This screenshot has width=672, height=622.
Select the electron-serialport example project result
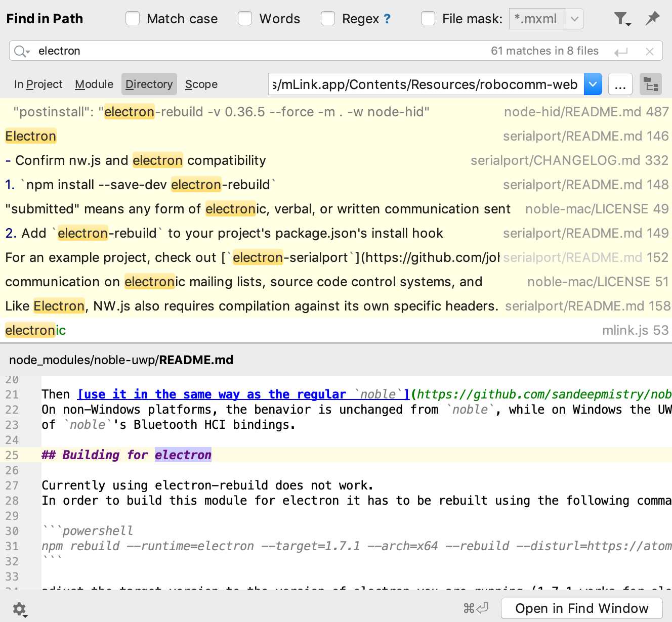pos(336,257)
